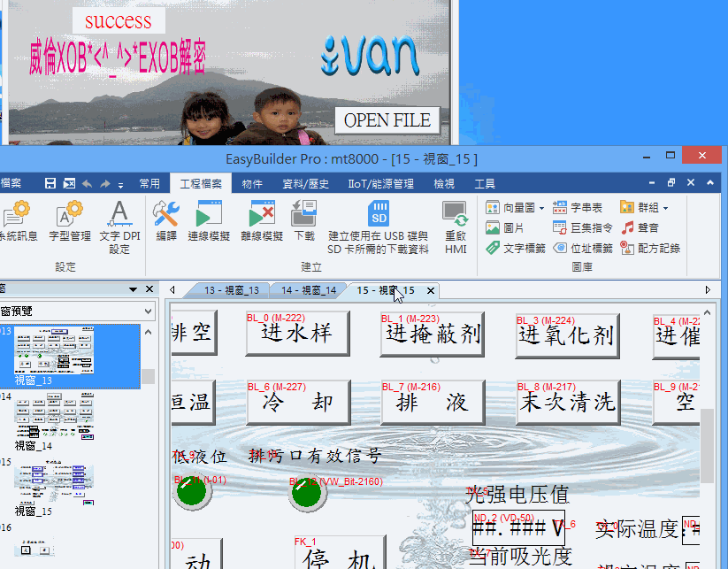Switch to the 物件 ribbon tab
Screen dimensions: 728x569
252,184
